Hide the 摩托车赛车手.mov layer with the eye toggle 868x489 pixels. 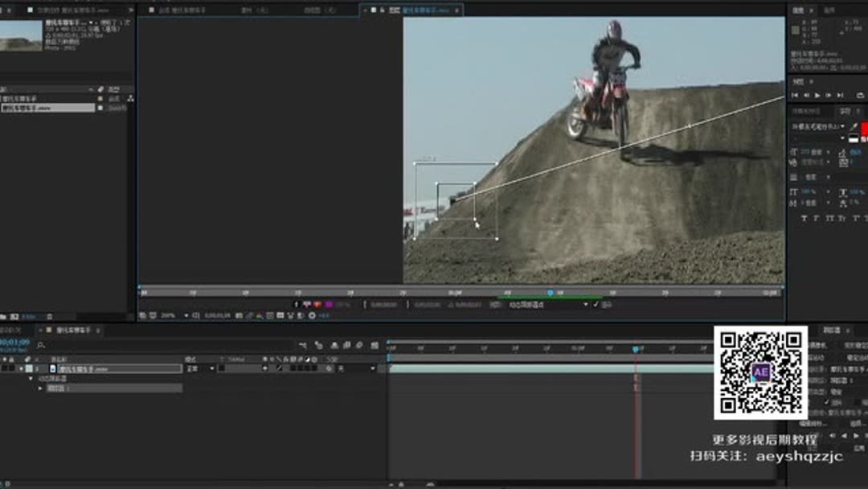(4, 368)
